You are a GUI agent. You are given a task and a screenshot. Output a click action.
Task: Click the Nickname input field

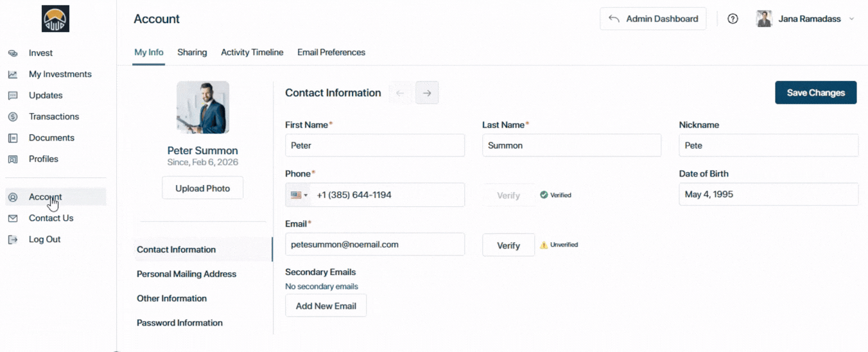click(768, 146)
